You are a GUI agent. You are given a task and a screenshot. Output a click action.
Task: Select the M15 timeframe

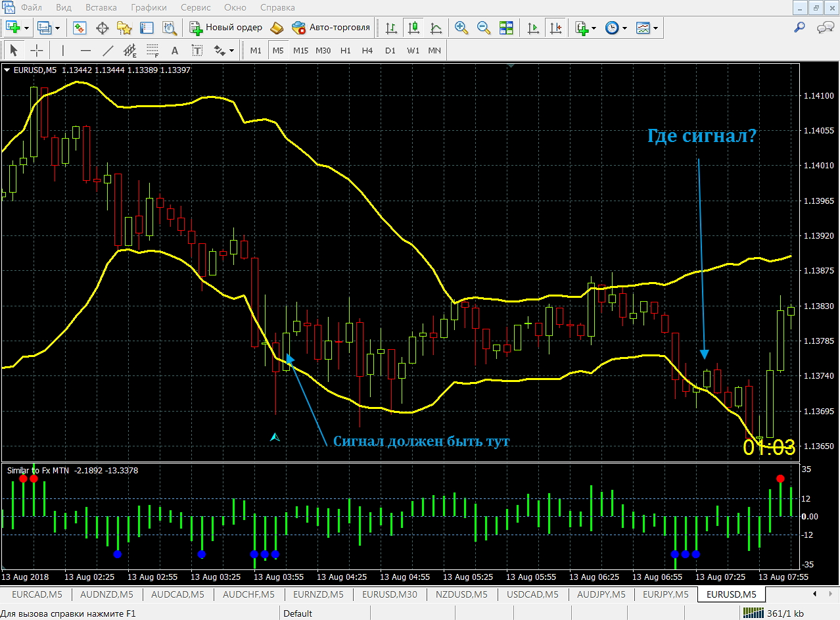tap(300, 50)
